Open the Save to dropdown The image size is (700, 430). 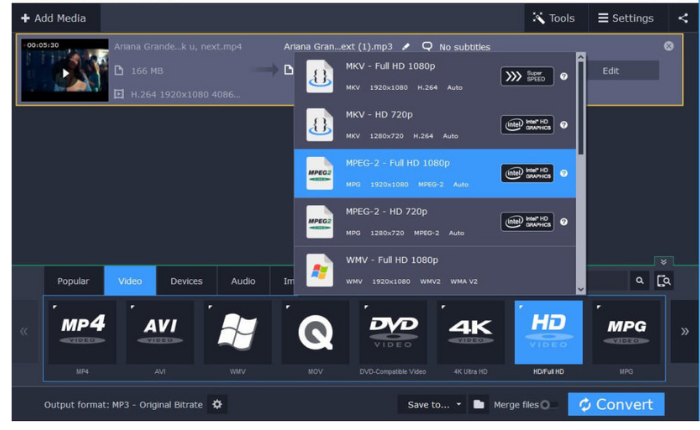pyautogui.click(x=432, y=405)
